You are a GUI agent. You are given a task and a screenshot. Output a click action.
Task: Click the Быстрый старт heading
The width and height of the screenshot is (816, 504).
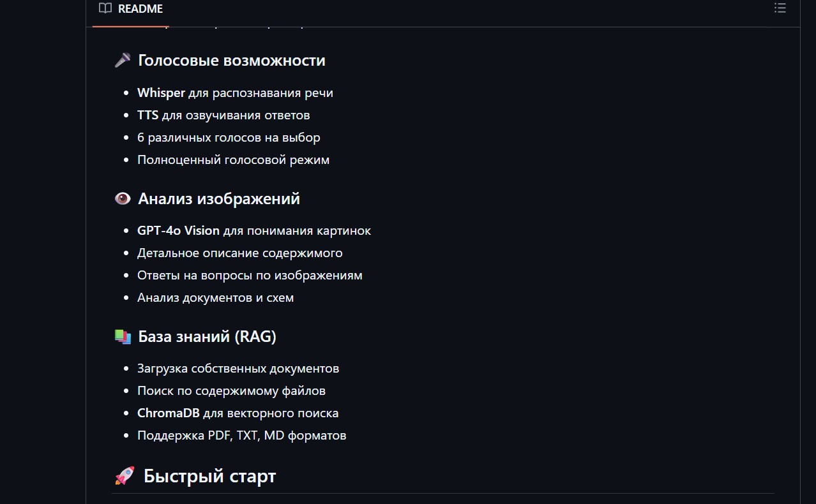click(x=209, y=476)
